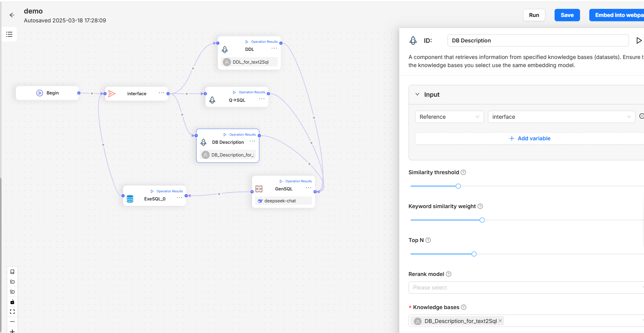Image resolution: width=644 pixels, height=333 pixels.
Task: Open the list panel icon at top-left
Action: [9, 34]
